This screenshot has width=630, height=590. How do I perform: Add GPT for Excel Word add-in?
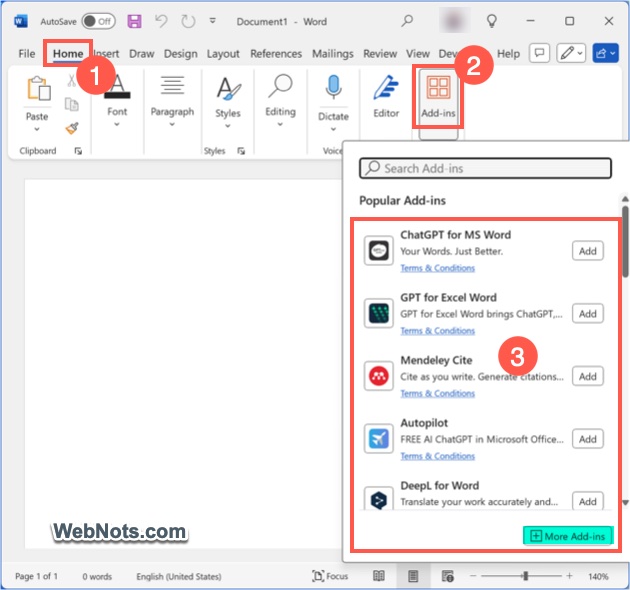(587, 313)
